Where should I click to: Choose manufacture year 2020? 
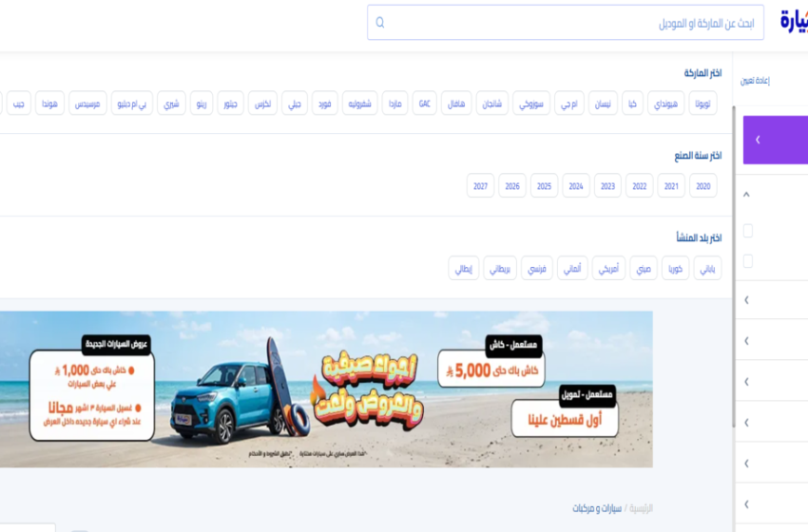[702, 186]
